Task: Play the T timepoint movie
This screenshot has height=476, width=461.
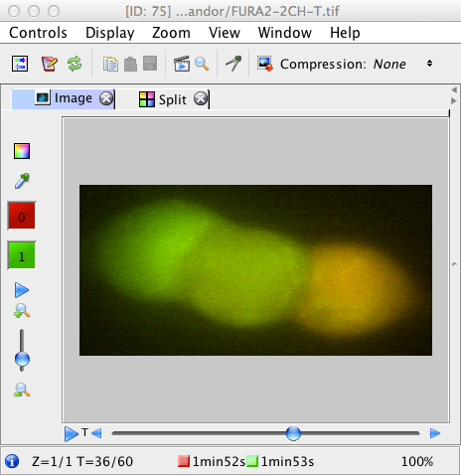Action: click(x=71, y=433)
